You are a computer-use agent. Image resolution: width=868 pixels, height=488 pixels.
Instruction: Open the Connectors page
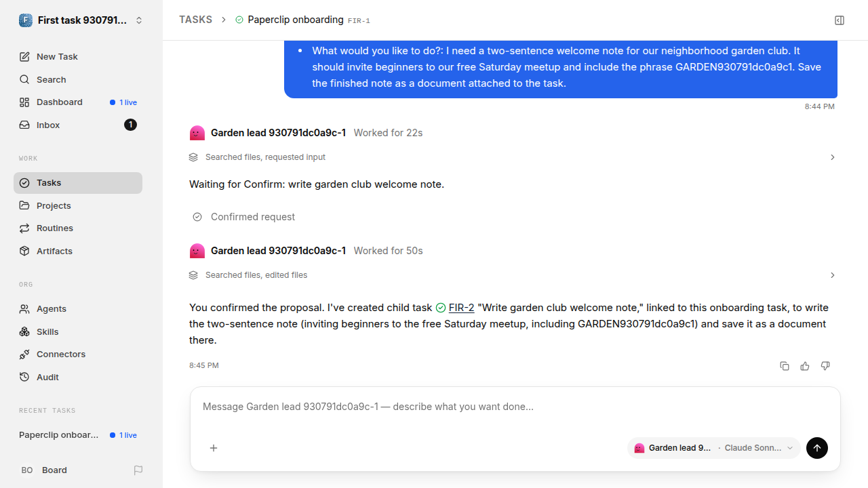pos(78,354)
